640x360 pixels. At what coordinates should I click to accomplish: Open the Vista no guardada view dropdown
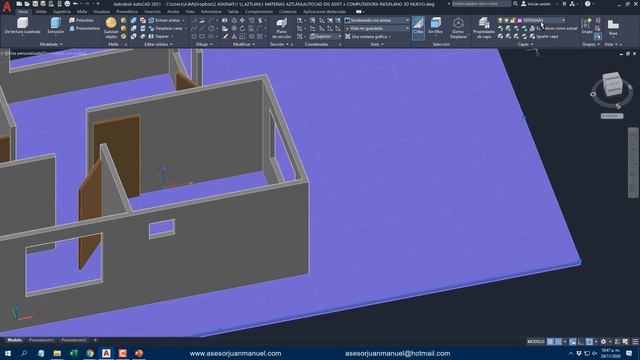click(x=377, y=28)
